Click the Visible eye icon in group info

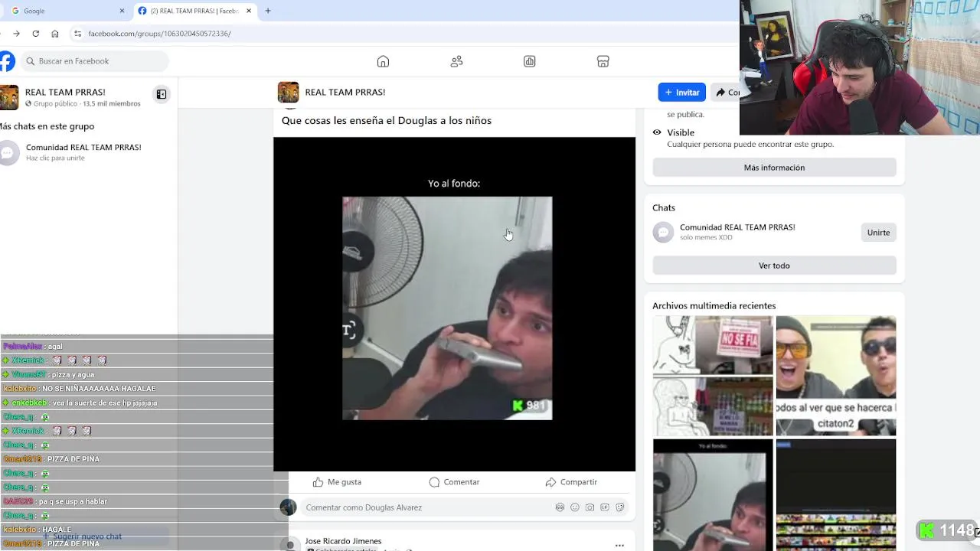click(x=657, y=132)
